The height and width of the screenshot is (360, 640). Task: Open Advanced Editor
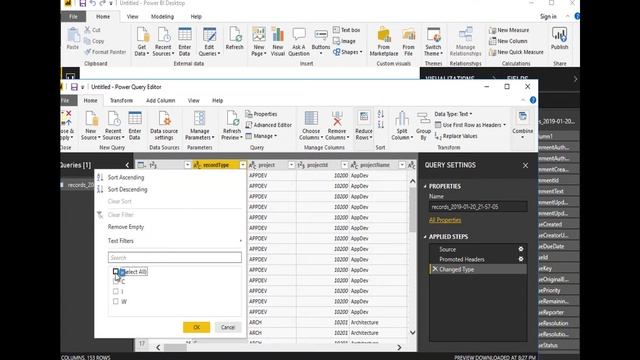coord(269,125)
